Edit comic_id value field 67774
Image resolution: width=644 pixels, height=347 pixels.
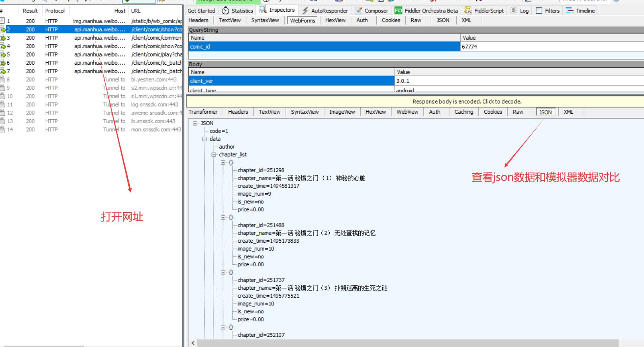tap(552, 47)
